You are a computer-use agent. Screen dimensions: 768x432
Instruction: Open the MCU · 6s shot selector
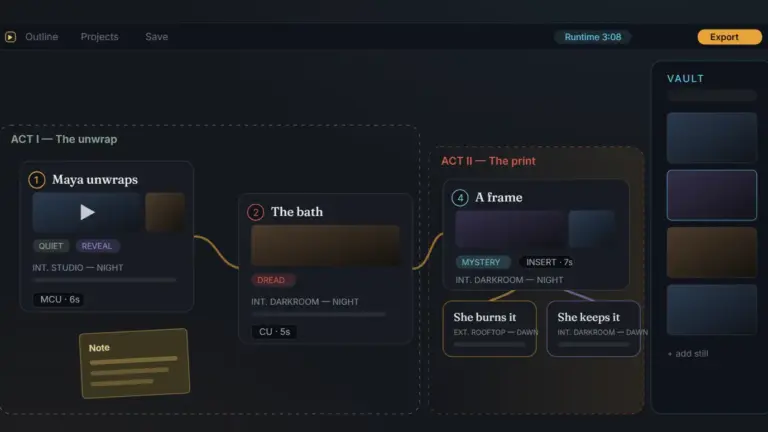click(60, 299)
